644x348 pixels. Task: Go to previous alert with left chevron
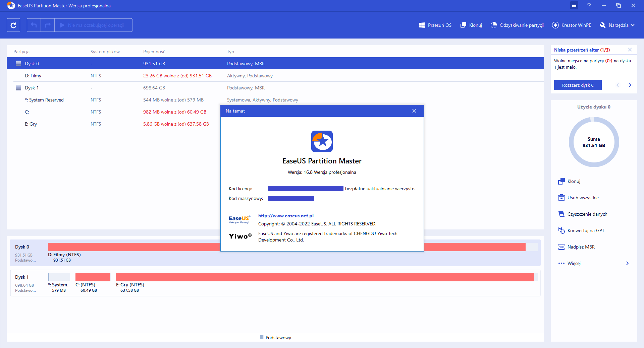pos(618,85)
